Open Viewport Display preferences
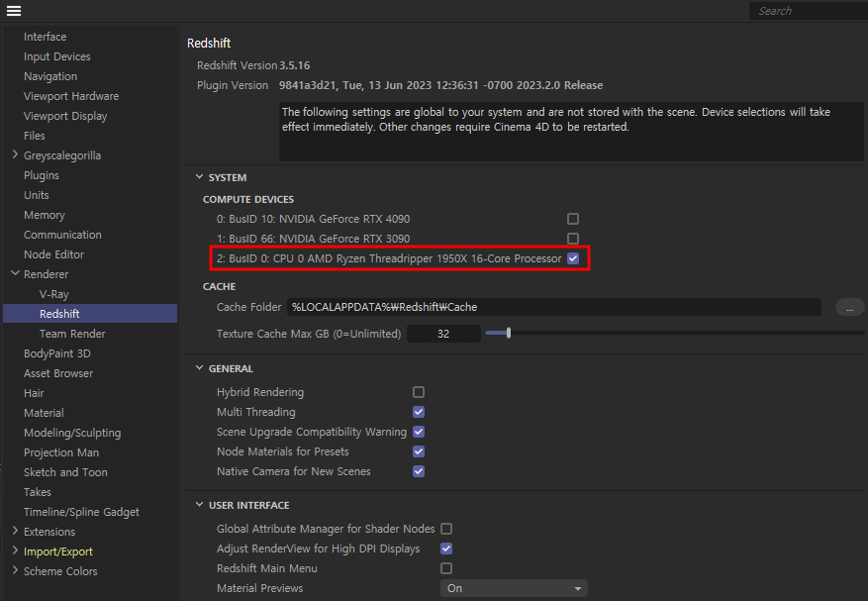This screenshot has width=868, height=601. click(65, 116)
